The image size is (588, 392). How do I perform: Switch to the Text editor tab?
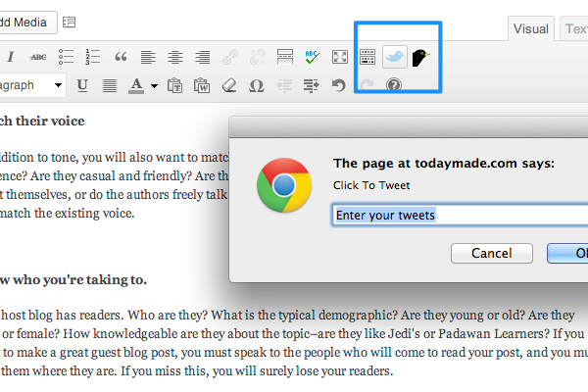pos(575,29)
